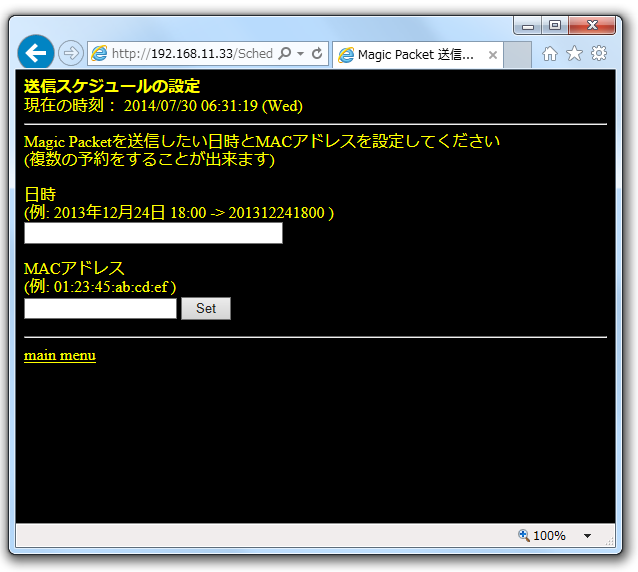Click the text (複数の予約をすることが出来ます)
The height and width of the screenshot is (572, 638).
click(149, 159)
